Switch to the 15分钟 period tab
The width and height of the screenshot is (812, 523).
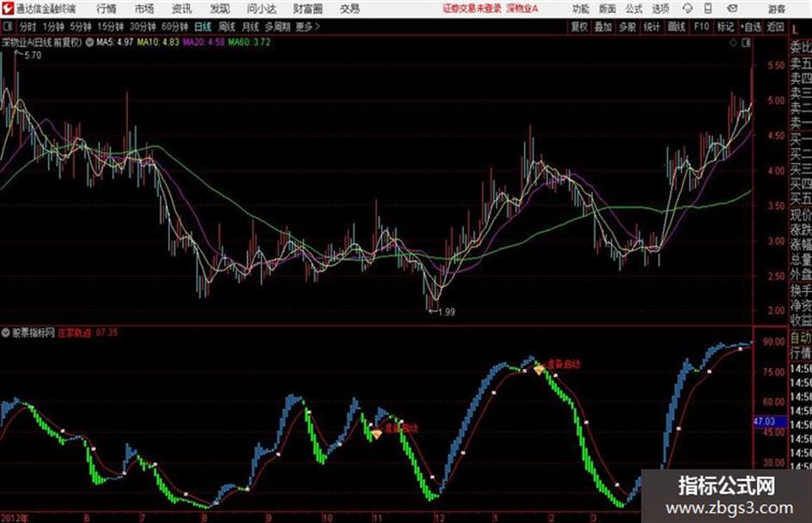(111, 27)
